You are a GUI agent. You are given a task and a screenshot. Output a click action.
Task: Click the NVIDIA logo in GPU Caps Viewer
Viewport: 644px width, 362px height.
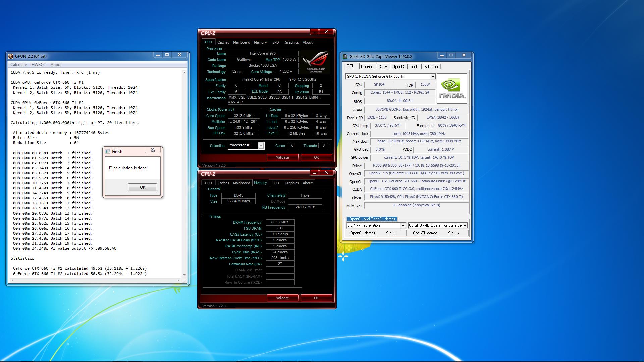452,88
